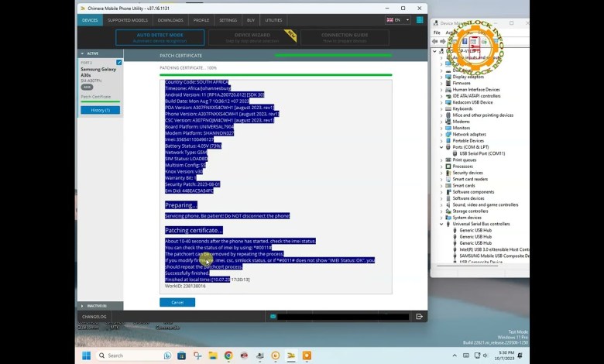Collapse Ports (COM & LPT) in Device Manager
Viewport: 604px width, 364px height.
pos(441,147)
